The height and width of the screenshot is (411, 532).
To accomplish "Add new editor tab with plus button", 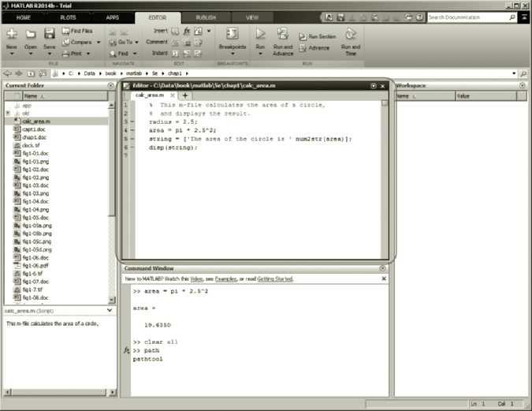I will (x=185, y=95).
